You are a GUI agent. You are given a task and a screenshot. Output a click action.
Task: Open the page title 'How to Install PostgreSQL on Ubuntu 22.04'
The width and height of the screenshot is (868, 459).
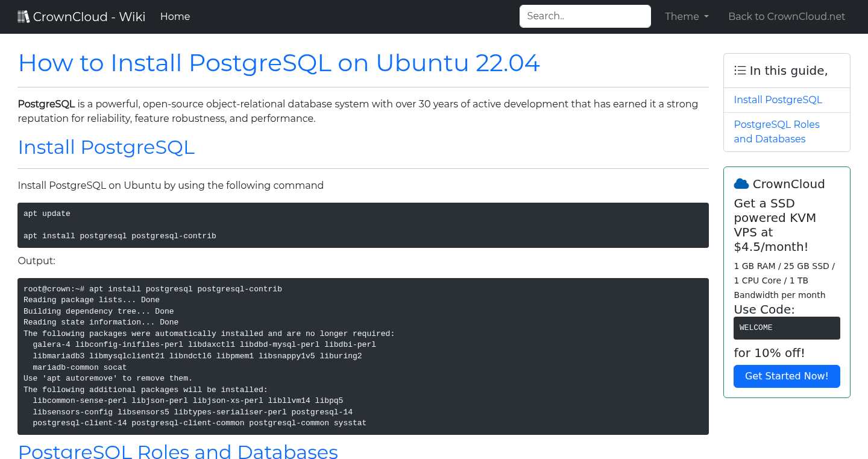(x=279, y=63)
